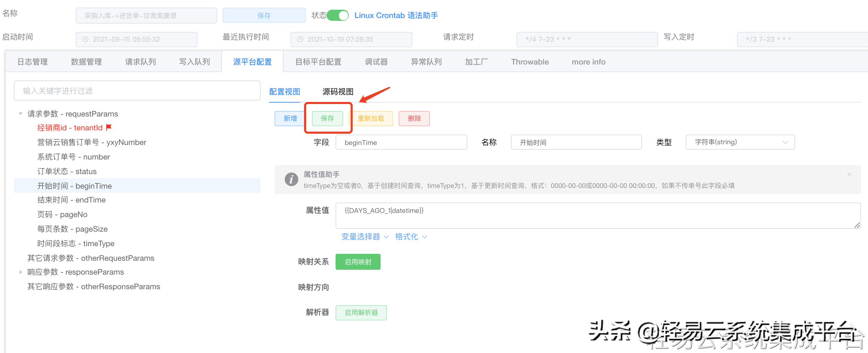Click the 输入关键字进行过滤 filter input

(x=137, y=91)
